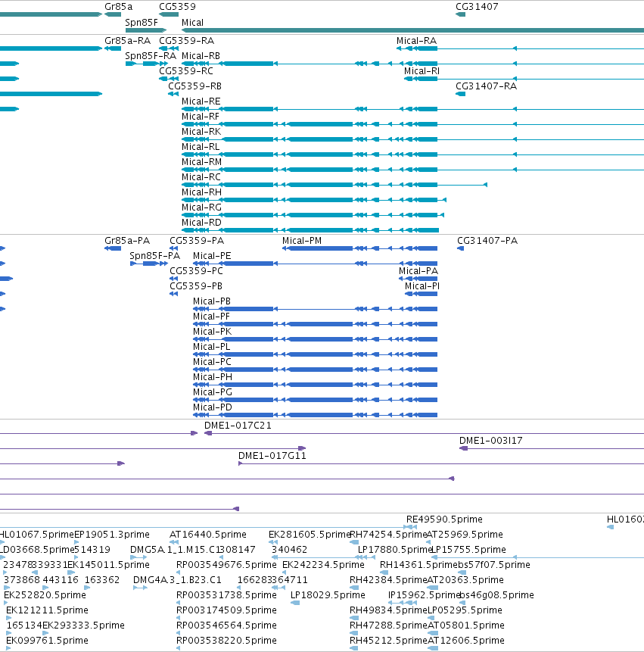The width and height of the screenshot is (644, 652).
Task: Click the Mical-PG protein label
Action: [213, 392]
